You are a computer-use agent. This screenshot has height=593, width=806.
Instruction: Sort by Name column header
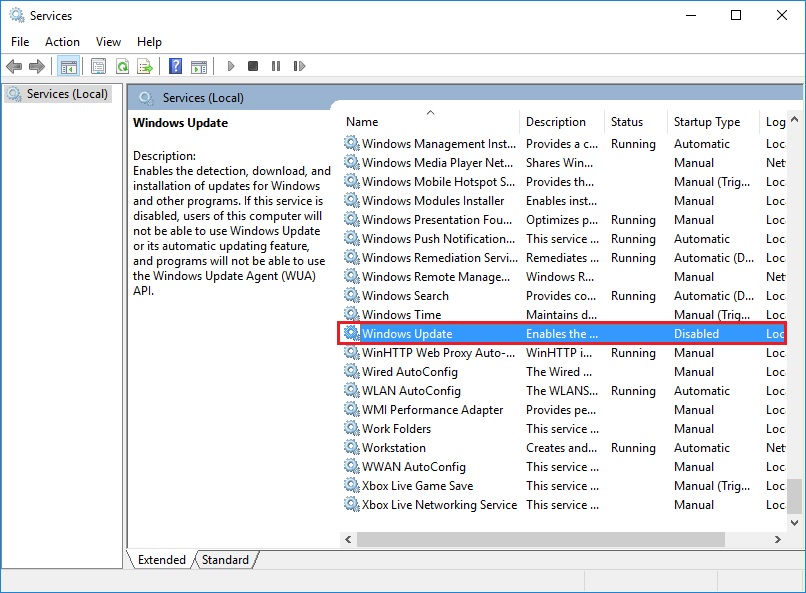(431, 122)
